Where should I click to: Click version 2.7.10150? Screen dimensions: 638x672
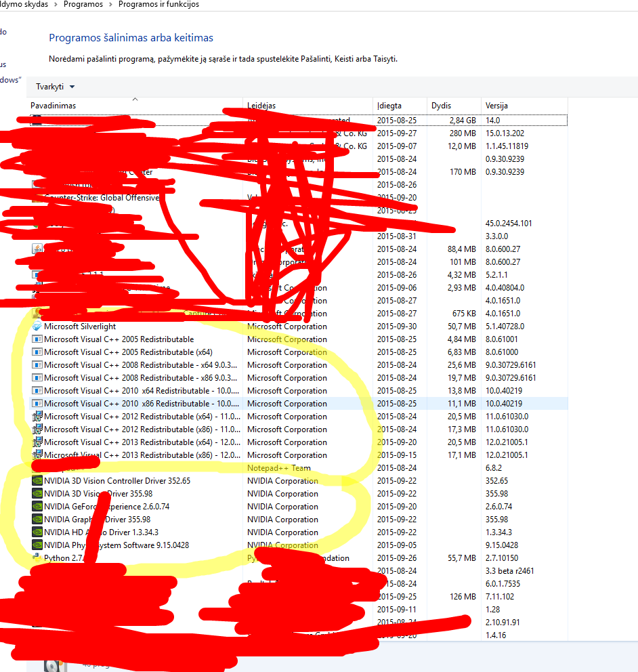point(502,558)
